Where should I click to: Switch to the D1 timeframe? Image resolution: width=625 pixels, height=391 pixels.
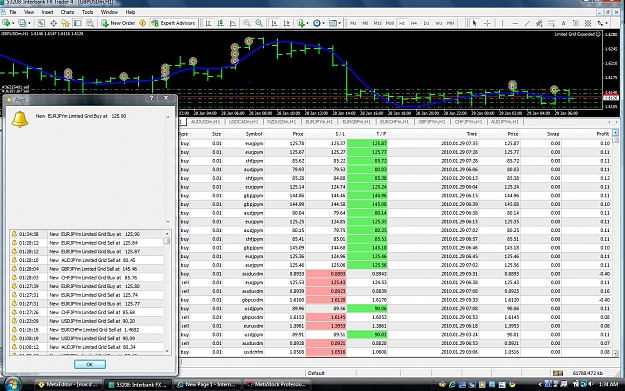tap(426, 23)
